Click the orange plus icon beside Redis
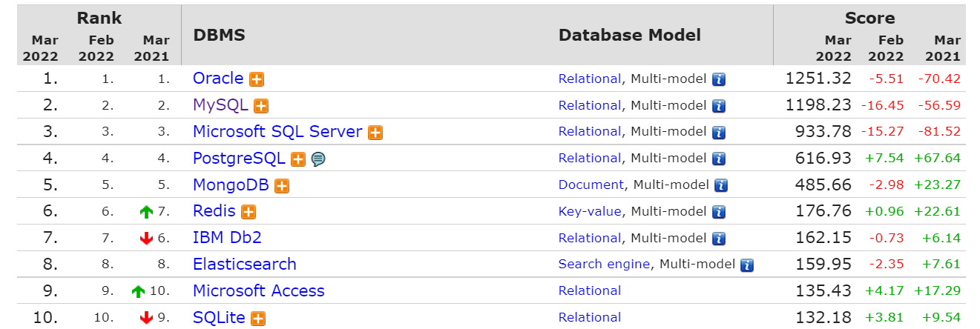This screenshot has height=329, width=980. coord(249,212)
